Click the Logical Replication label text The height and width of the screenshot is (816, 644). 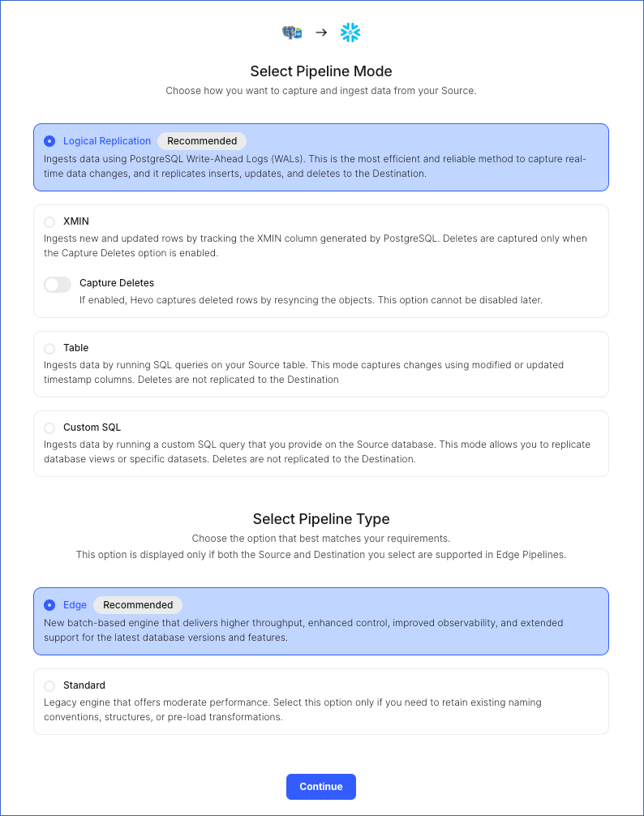[107, 140]
